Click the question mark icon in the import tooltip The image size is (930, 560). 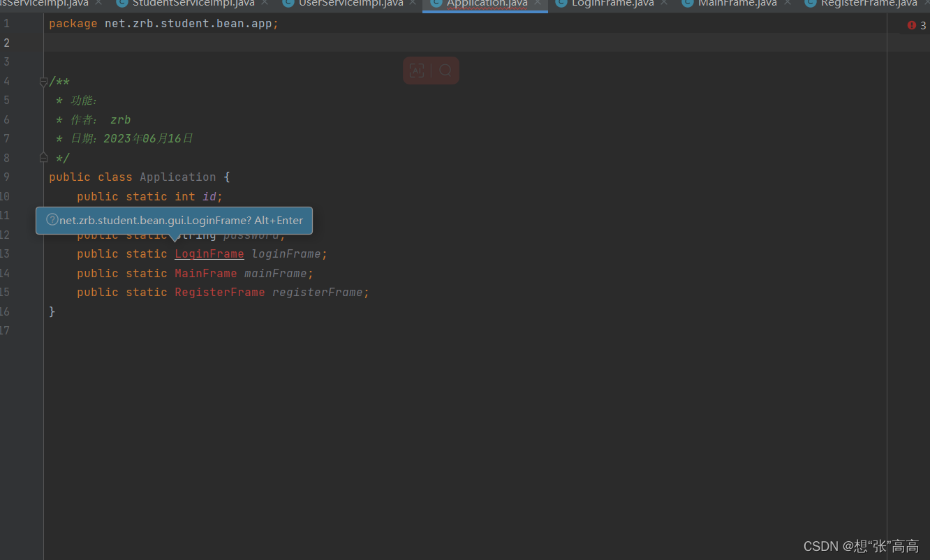pos(52,220)
